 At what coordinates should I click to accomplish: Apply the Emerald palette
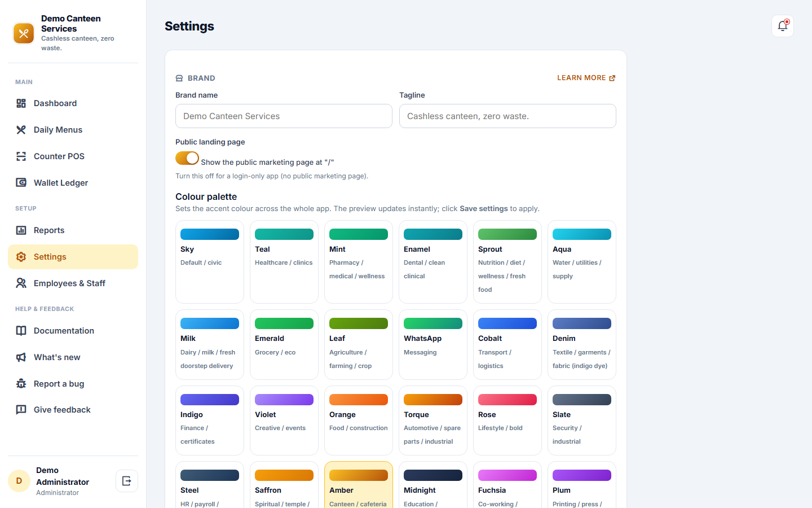[x=284, y=344]
